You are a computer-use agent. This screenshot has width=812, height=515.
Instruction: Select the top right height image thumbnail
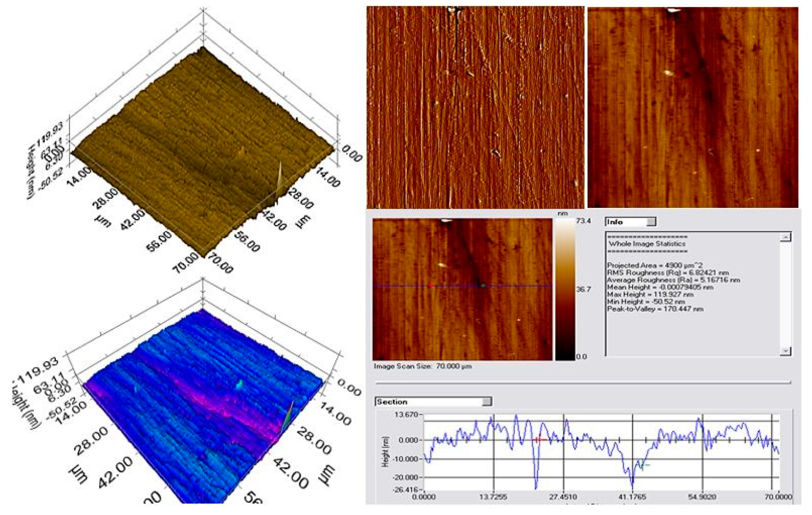point(693,107)
